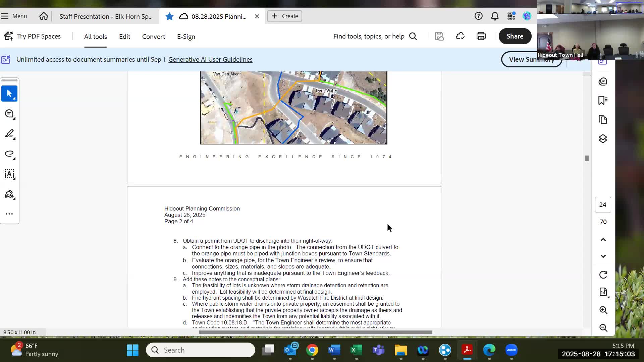Go to next page using down chevron
The image size is (644, 362).
(x=603, y=256)
